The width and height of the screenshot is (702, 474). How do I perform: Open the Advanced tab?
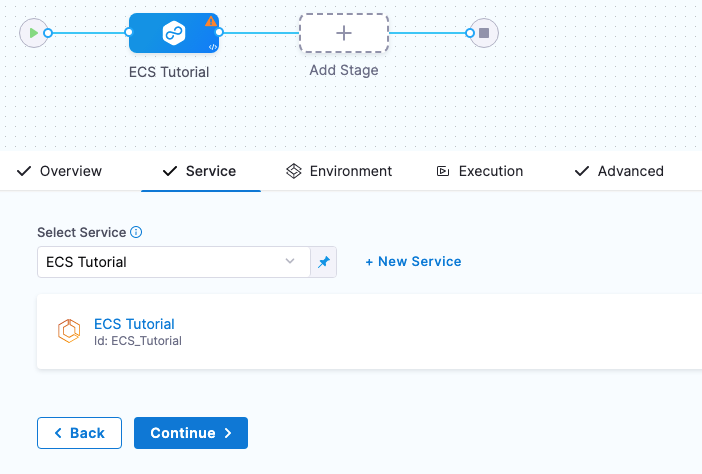(619, 171)
